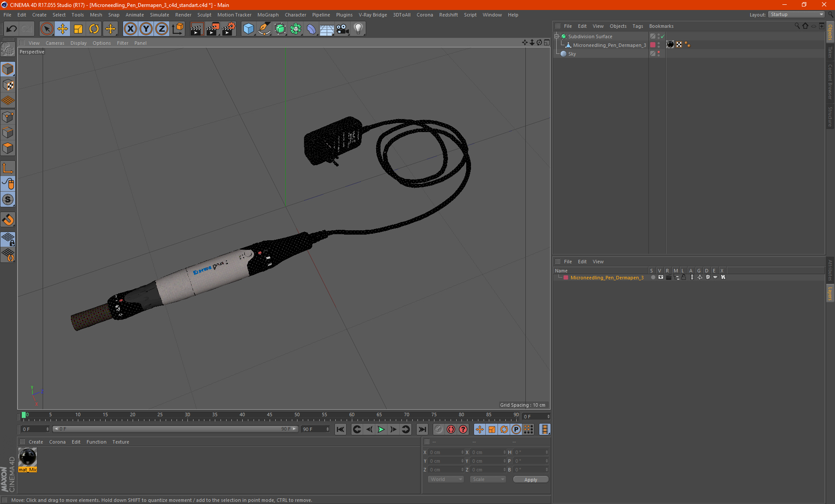This screenshot has width=835, height=504.
Task: Click the Apply button
Action: pos(531,479)
